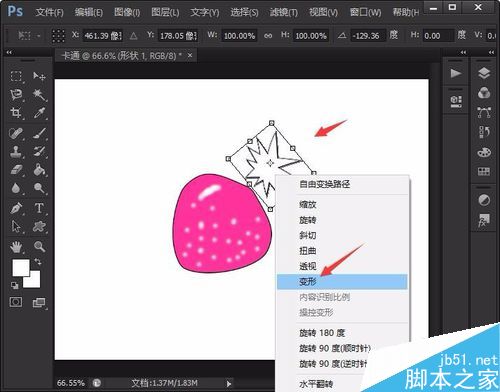
Task: Select the Zoom tool
Action: (x=39, y=247)
